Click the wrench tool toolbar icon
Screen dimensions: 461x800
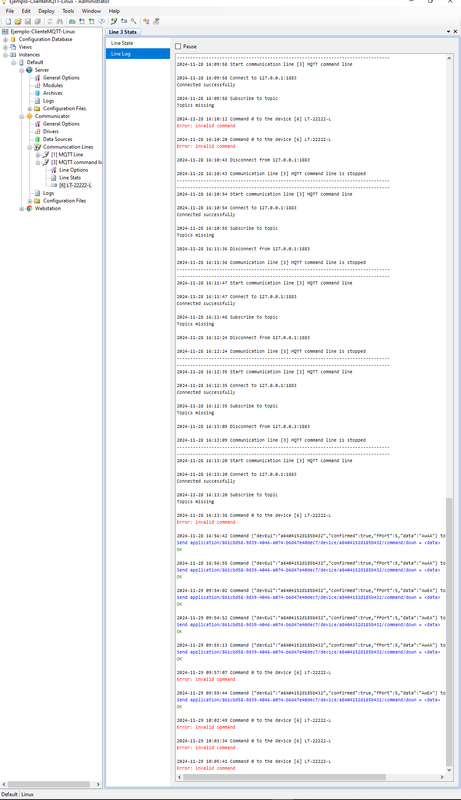[x=133, y=21]
